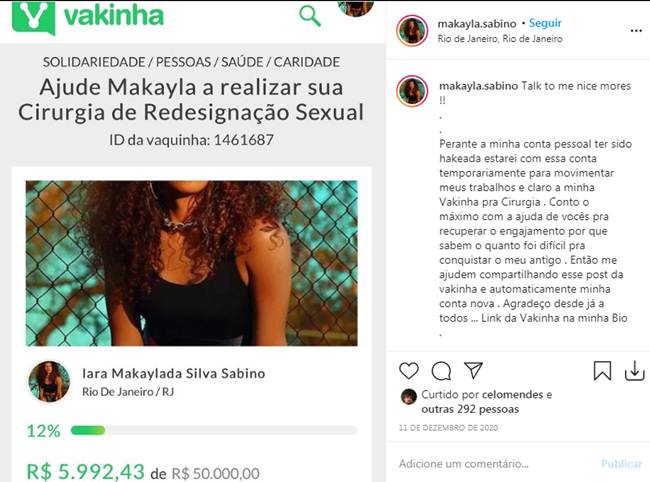Open the green search magnifier icon

pos(310,17)
